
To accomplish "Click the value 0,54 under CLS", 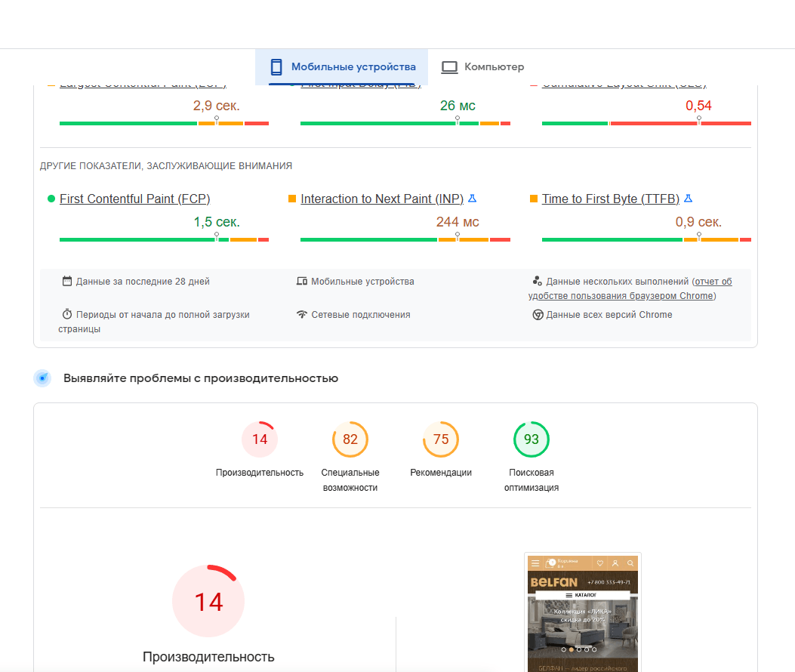I will [x=698, y=106].
